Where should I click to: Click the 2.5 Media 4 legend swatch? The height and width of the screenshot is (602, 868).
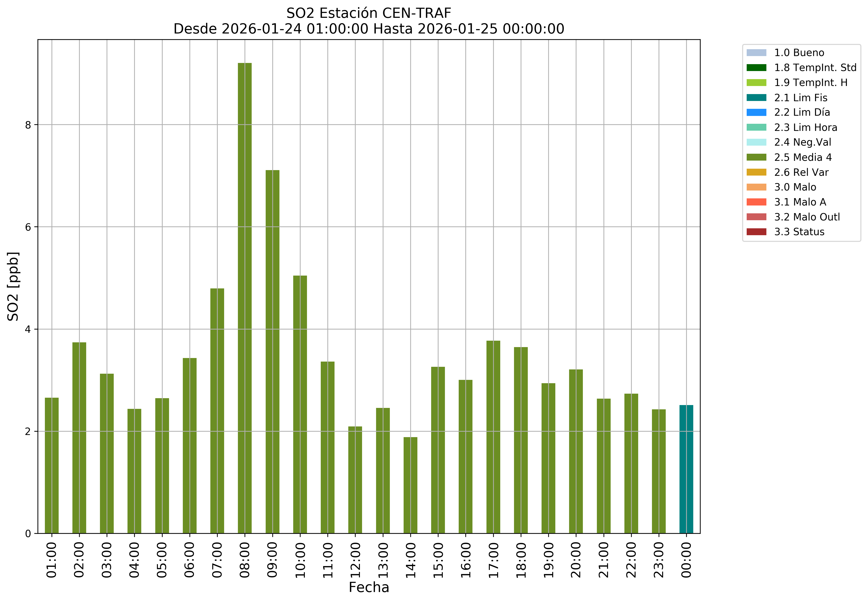click(x=756, y=157)
